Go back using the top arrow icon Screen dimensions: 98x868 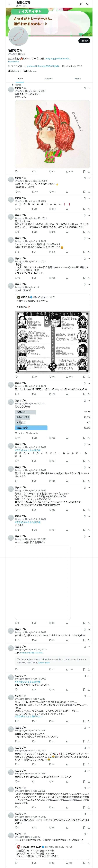[x=9, y=4]
